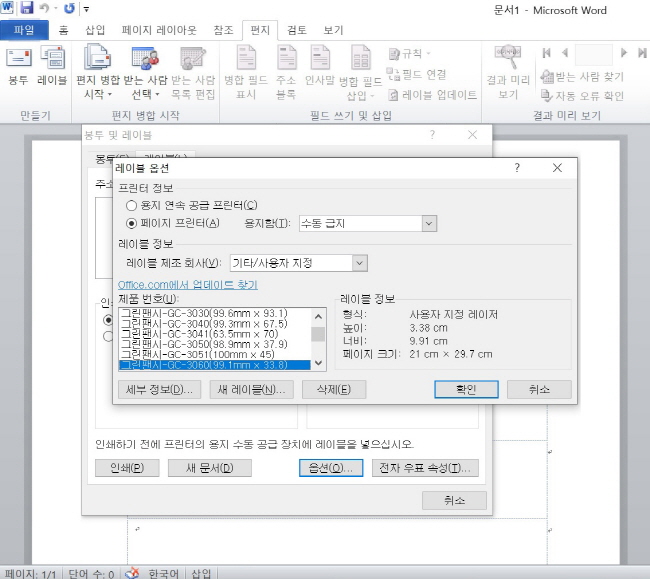Viewport: 650px width, 579px height.
Task: Click the OK (확인) button
Action: click(x=466, y=389)
